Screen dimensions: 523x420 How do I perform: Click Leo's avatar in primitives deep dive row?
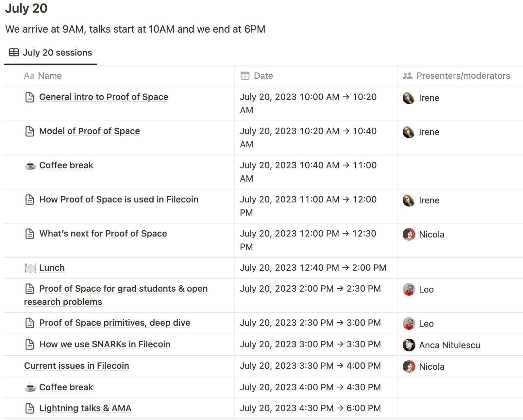coord(409,324)
